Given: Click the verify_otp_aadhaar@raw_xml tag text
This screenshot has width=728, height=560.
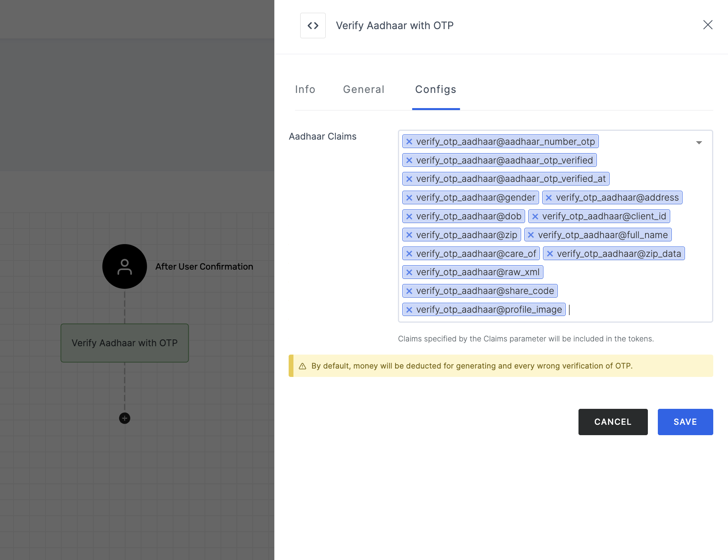Looking at the screenshot, I should 478,272.
